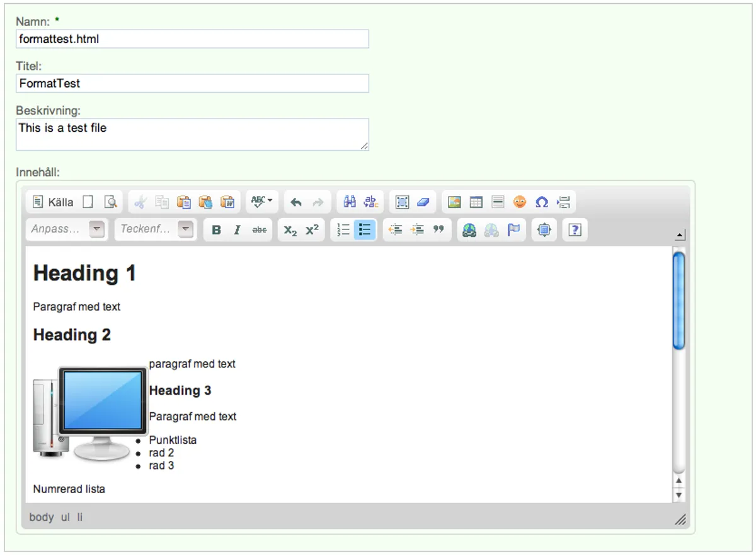756x556 pixels.
Task: Open the Källa source code view
Action: click(52, 202)
